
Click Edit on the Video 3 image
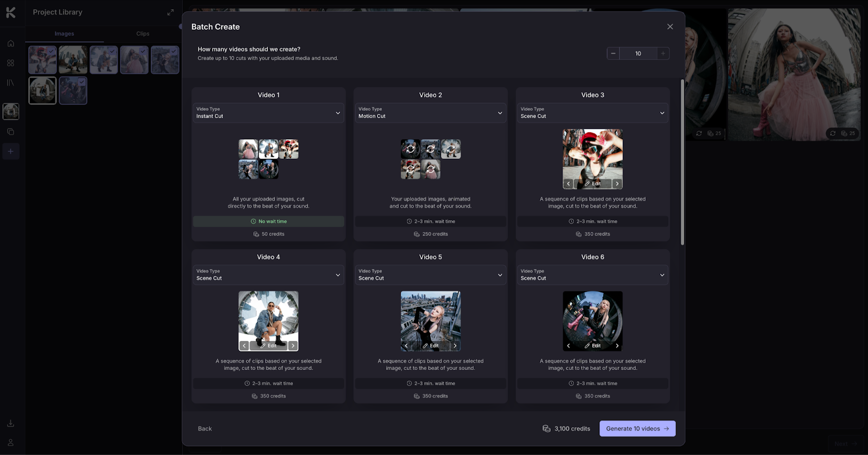(x=592, y=184)
